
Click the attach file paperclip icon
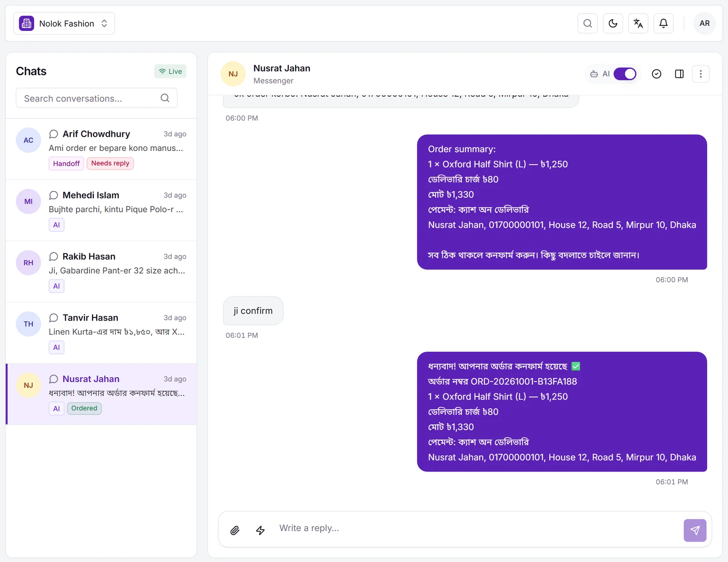click(235, 530)
